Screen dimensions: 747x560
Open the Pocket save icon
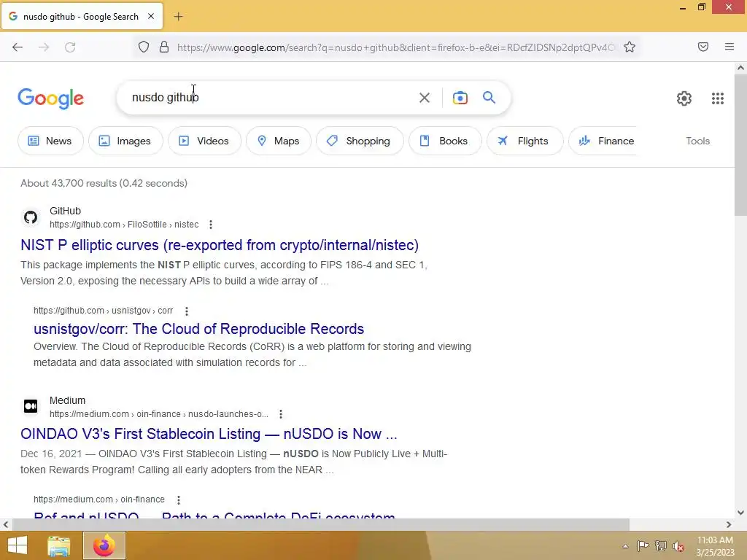(703, 47)
